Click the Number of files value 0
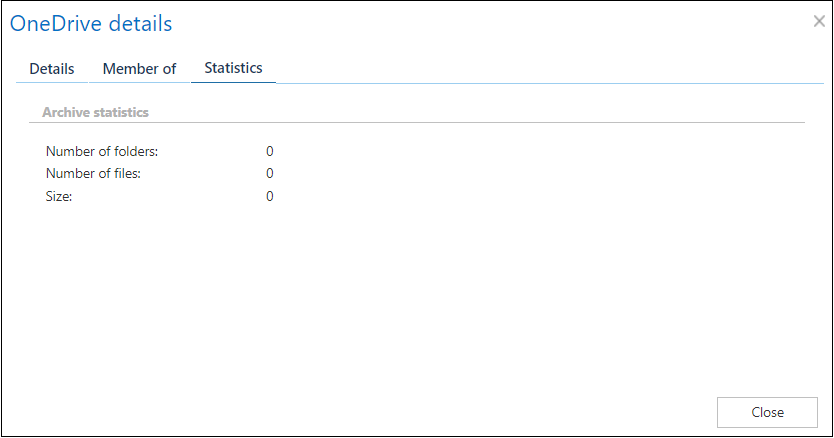The width and height of the screenshot is (834, 438). pos(270,174)
